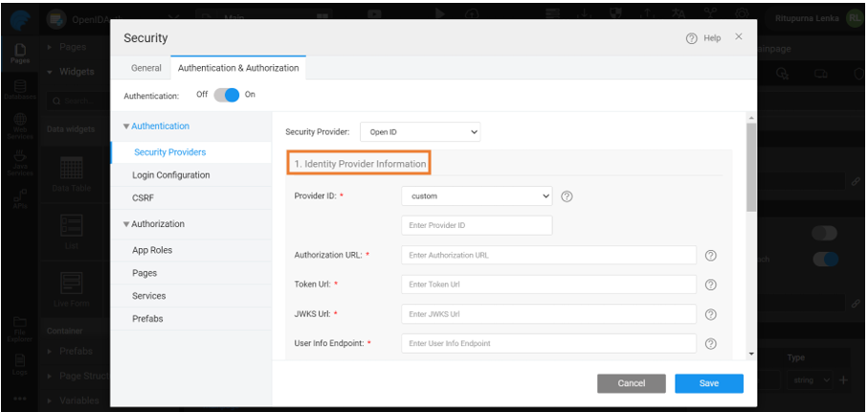Viewport: 868px width, 412px height.
Task: Select the Authentication & Authorization tab
Action: (x=238, y=68)
